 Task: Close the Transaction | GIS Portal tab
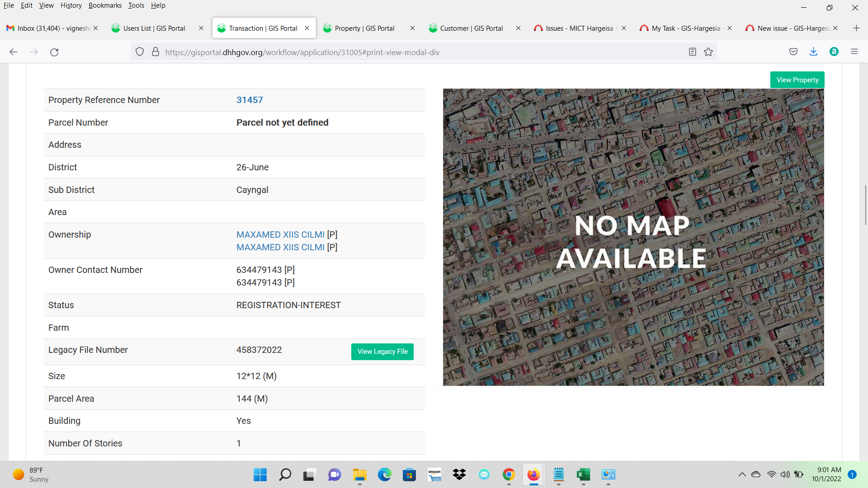[x=307, y=28]
